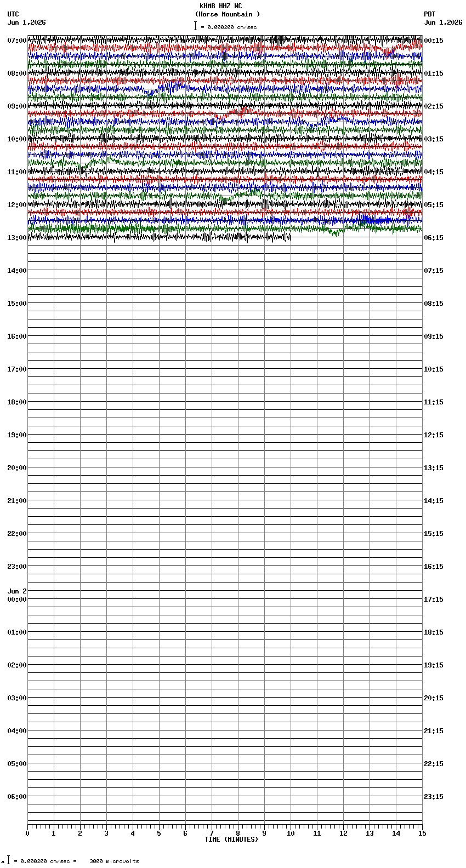
Task: Click the 04:15 PDT time label
Action: (x=434, y=172)
